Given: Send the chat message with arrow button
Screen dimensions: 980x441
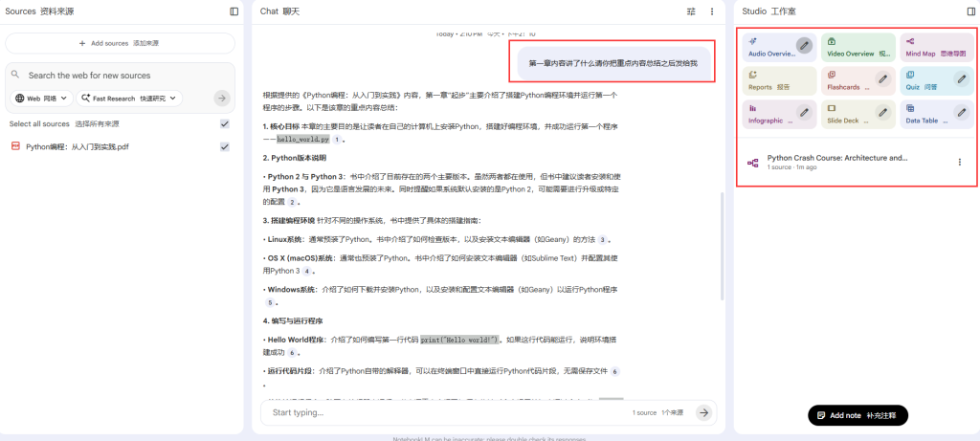Looking at the screenshot, I should click(704, 412).
